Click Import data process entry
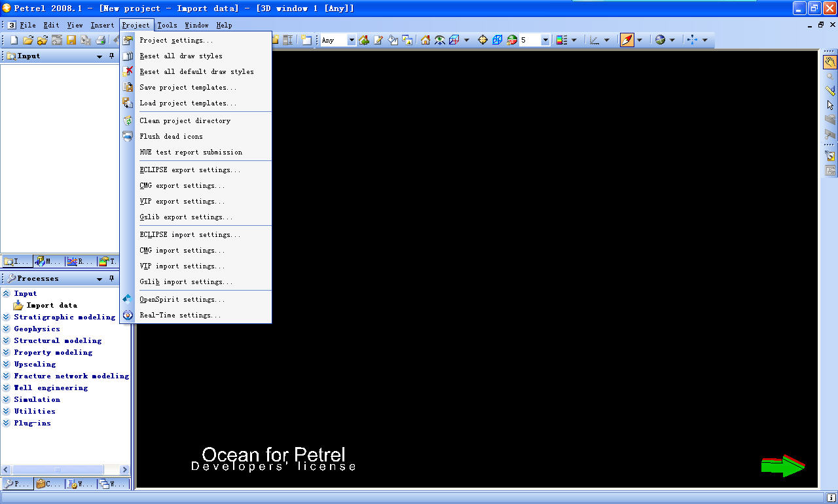The width and height of the screenshot is (838, 504). (52, 305)
